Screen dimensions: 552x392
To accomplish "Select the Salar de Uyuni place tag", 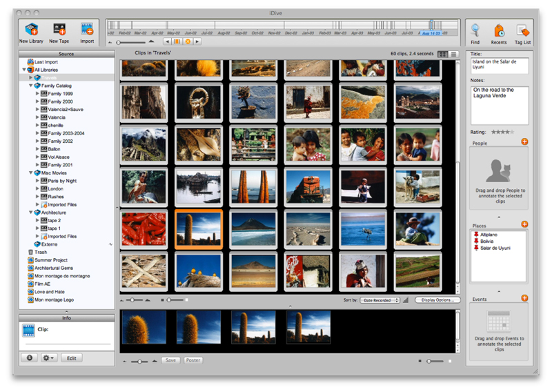I will (495, 248).
